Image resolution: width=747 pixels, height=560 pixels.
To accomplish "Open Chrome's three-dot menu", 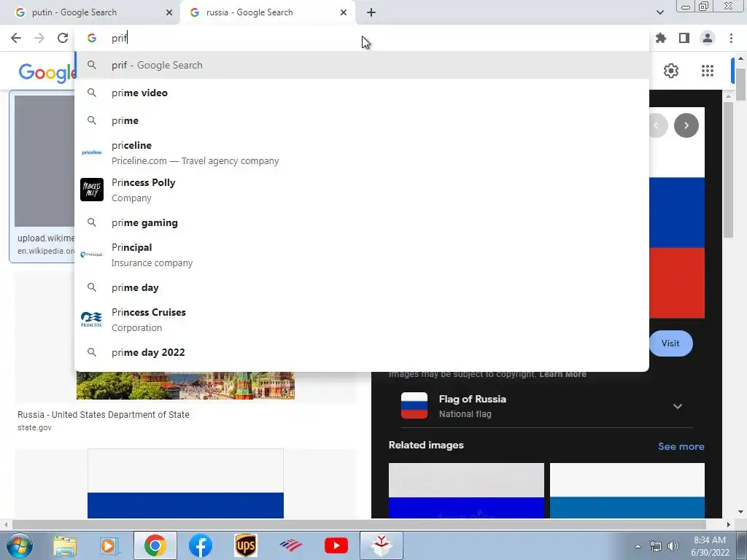I will (731, 38).
